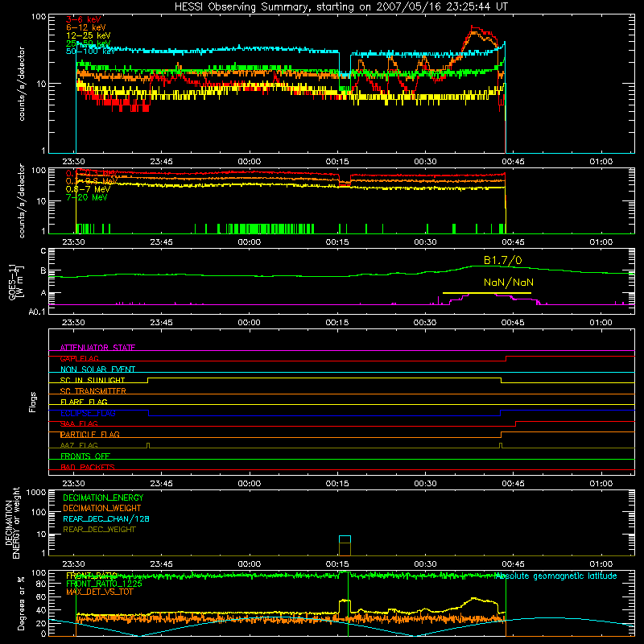Click the GAP_FLAG label
This screenshot has height=644, width=644.
tap(80, 358)
